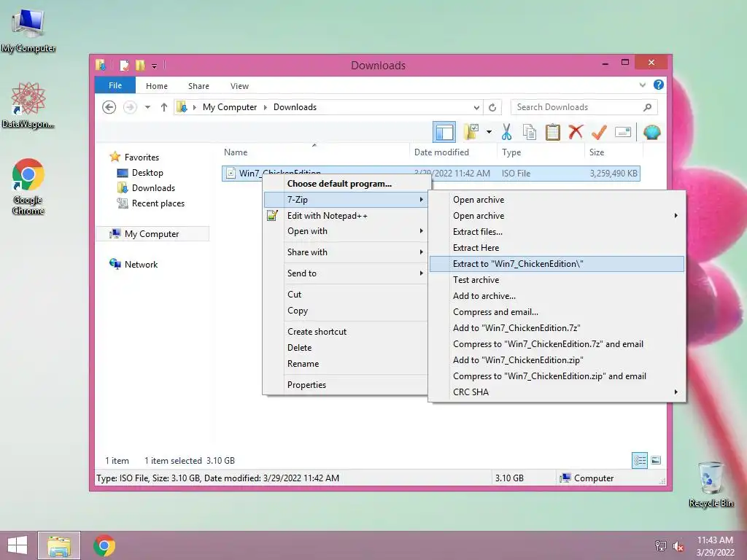Viewport: 747px width, 560px height.
Task: Click Google Chrome taskbar icon
Action: (x=104, y=545)
